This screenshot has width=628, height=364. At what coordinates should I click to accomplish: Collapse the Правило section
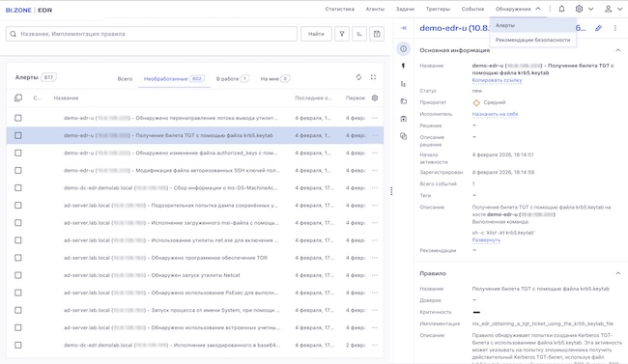(618, 273)
